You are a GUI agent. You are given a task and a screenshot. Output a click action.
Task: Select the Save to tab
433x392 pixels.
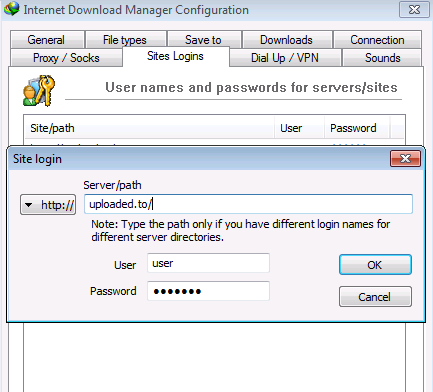pyautogui.click(x=204, y=40)
